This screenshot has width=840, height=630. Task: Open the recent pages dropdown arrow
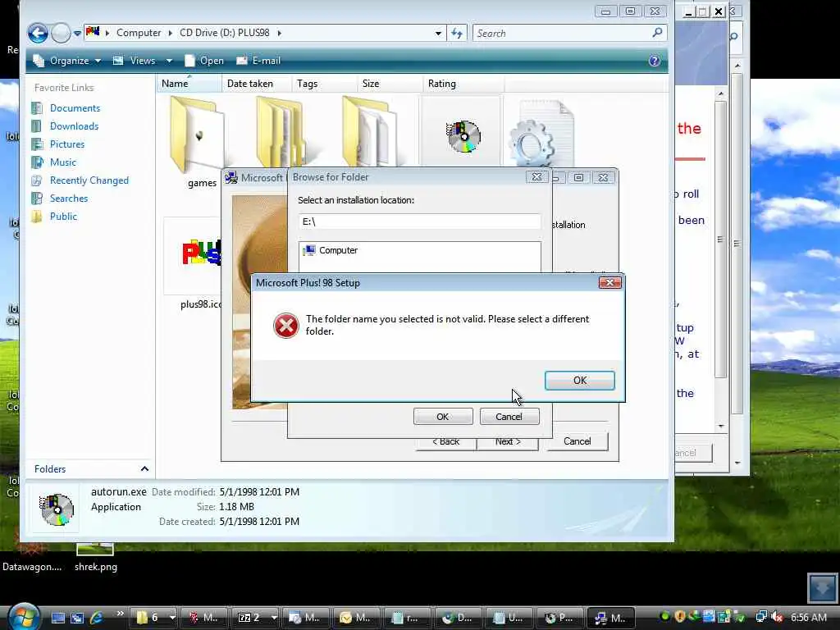[x=77, y=33]
